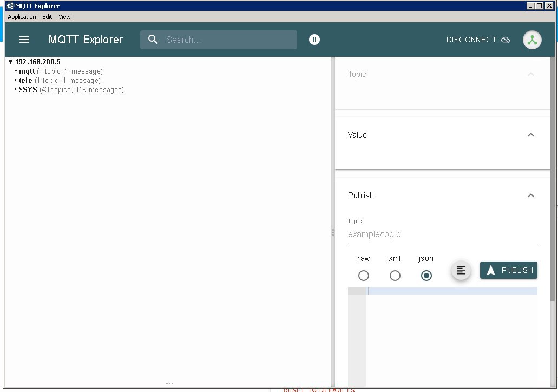Click the Publish panel heading

360,195
